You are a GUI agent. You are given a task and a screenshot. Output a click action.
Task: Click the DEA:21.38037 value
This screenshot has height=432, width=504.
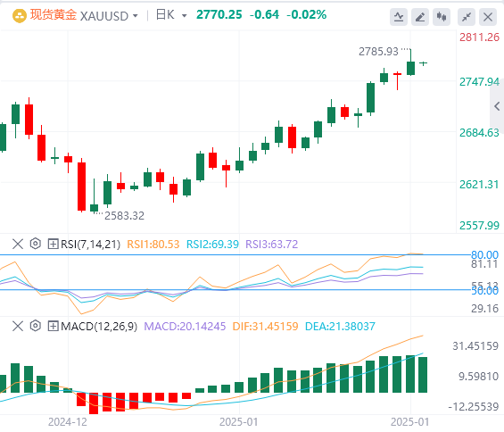[x=340, y=327]
